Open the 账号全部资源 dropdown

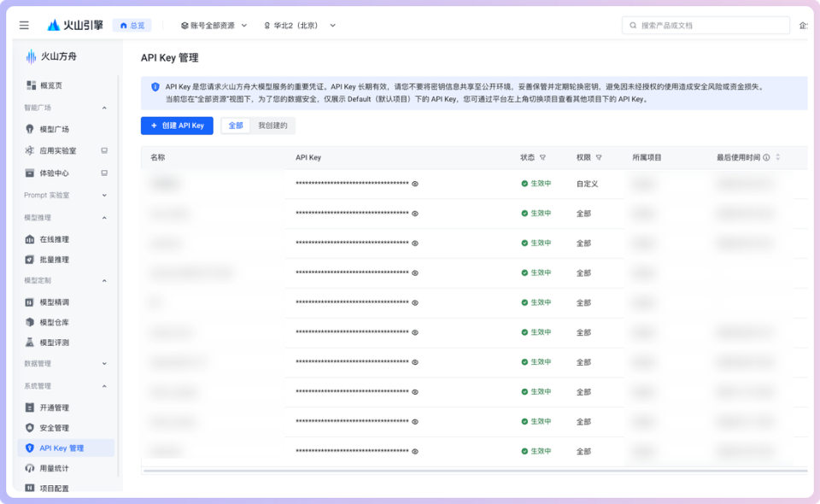coord(212,25)
